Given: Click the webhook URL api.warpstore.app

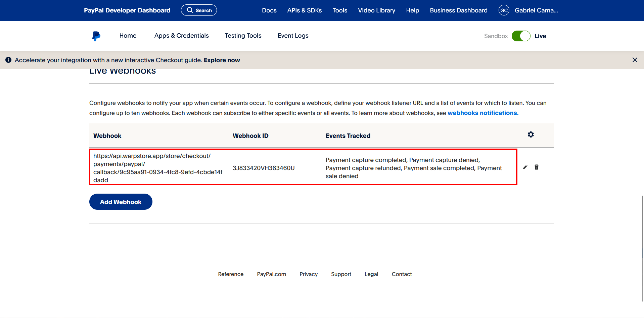Looking at the screenshot, I should (x=158, y=168).
